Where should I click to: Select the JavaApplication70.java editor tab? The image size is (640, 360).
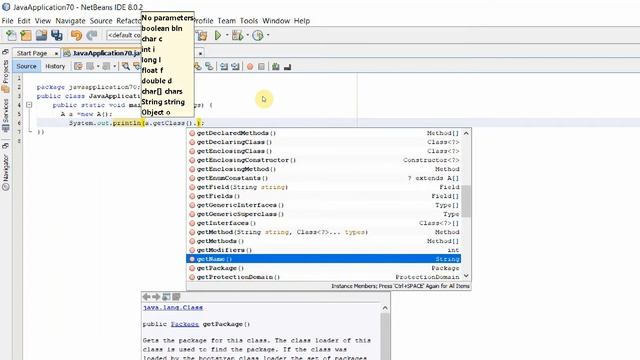[107, 53]
